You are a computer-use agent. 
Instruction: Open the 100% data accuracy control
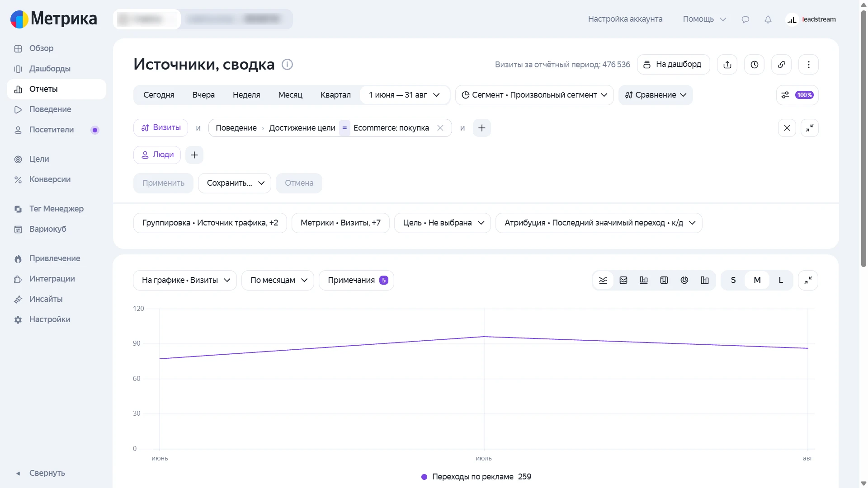tap(797, 95)
